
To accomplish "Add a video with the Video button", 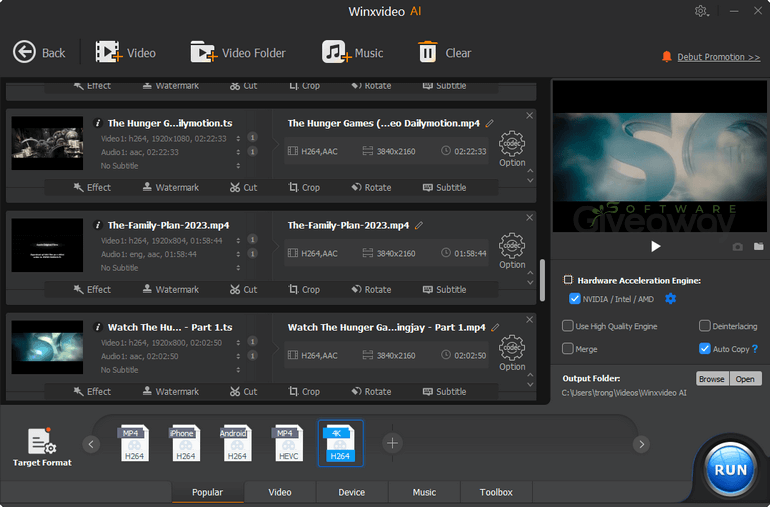I will coord(125,53).
